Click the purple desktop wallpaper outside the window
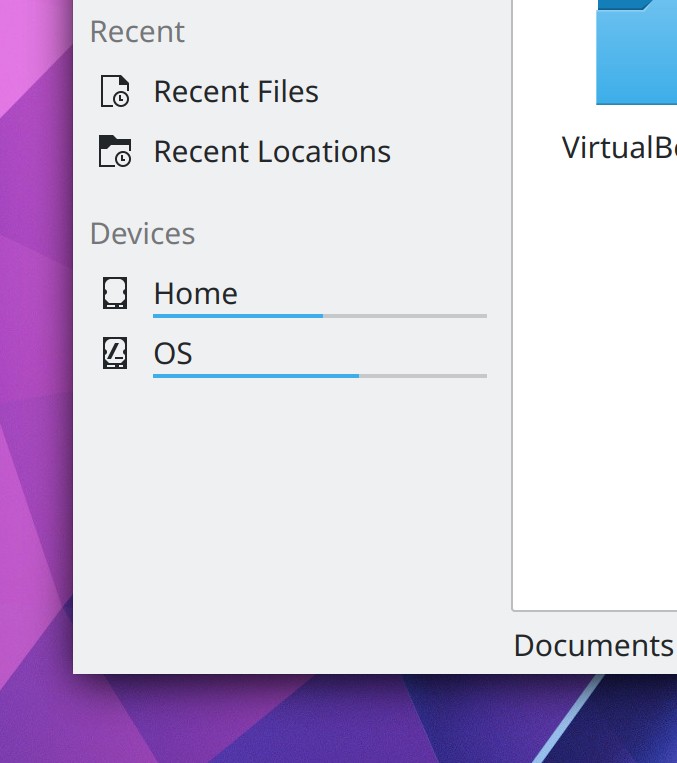Screen dimensions: 677x763 tap(35, 400)
